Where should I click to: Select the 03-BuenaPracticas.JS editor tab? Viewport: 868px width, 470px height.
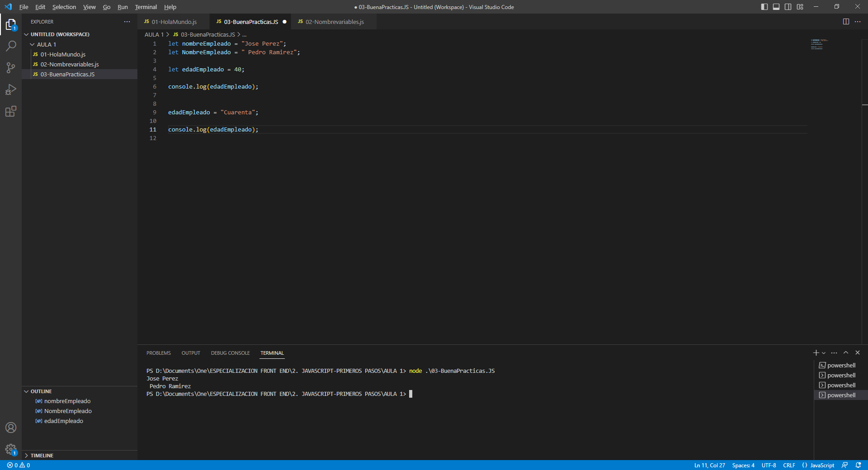pyautogui.click(x=251, y=22)
